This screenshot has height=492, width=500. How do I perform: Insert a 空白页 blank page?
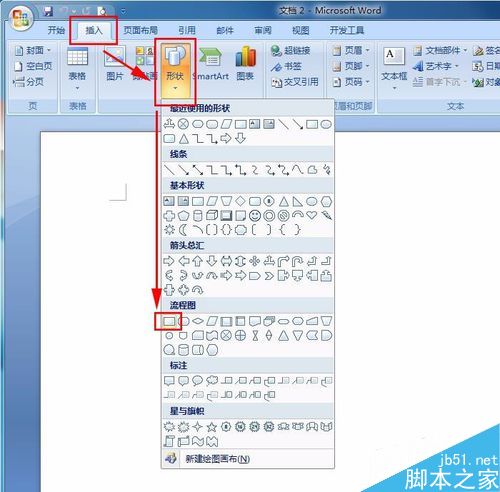pyautogui.click(x=33, y=66)
